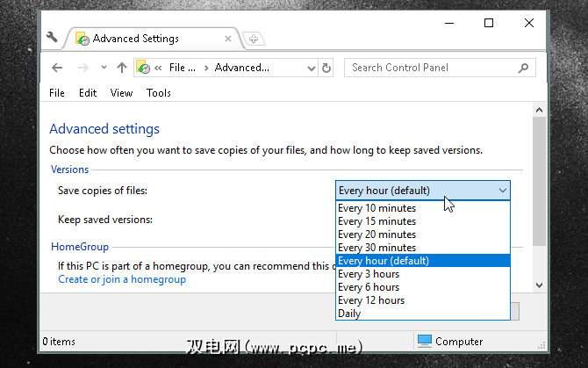Pick Every 3 hours option
This screenshot has width=588, height=368.
tap(369, 274)
